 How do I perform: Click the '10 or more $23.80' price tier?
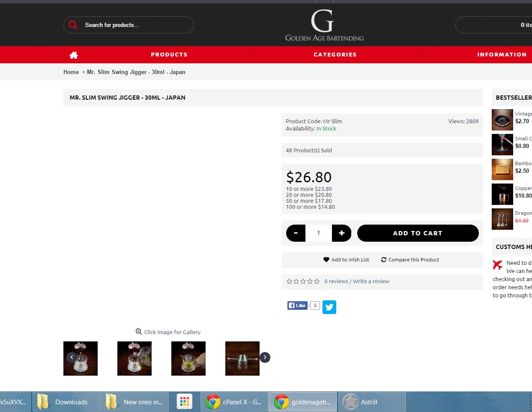(x=309, y=189)
